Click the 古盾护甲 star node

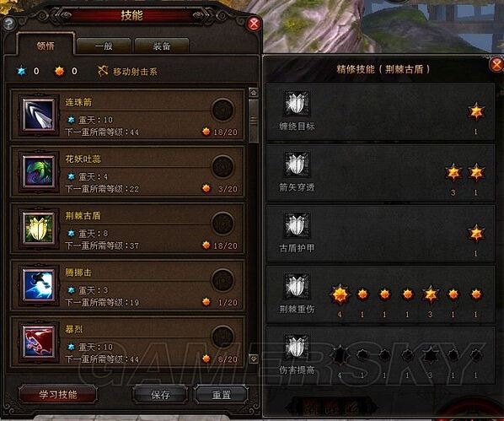pos(476,234)
